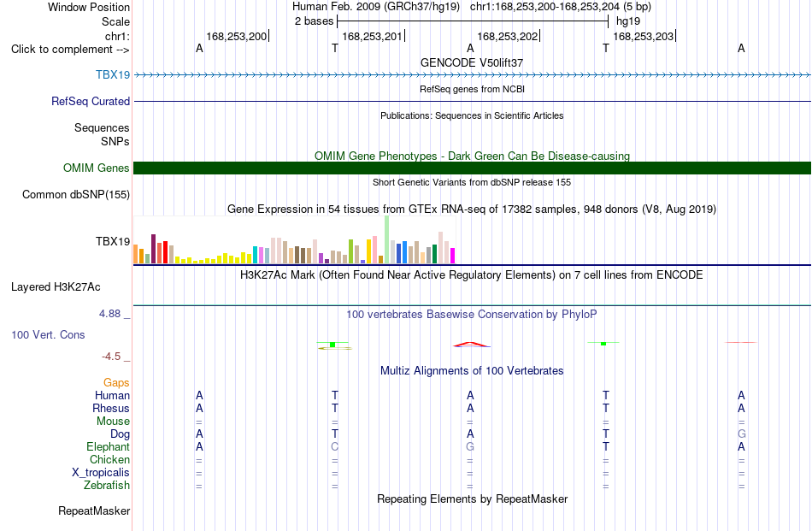Click position label 168,253,203 on ruler
The width and height of the screenshot is (812, 531).
click(x=643, y=36)
